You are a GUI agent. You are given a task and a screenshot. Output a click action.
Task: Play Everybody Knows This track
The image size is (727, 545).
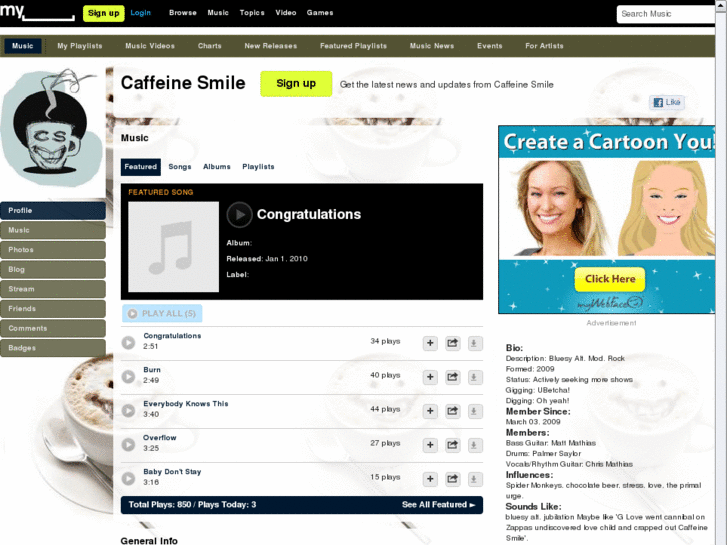128,410
